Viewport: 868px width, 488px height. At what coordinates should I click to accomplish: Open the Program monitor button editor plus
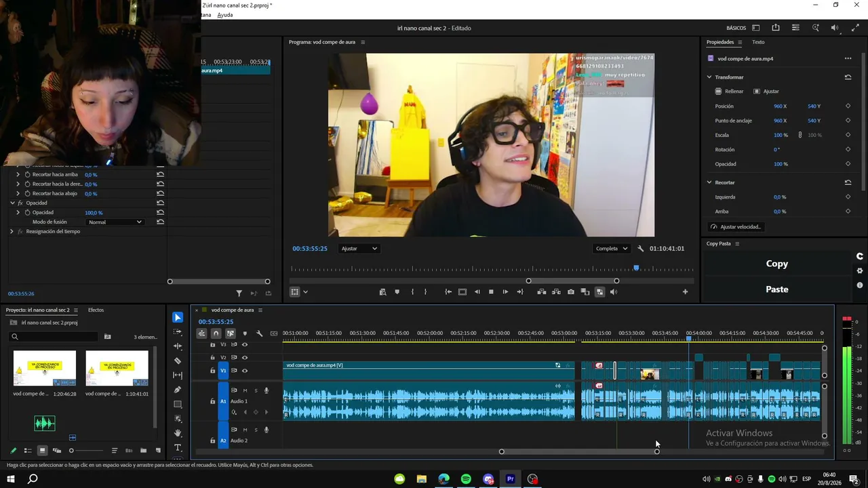685,292
